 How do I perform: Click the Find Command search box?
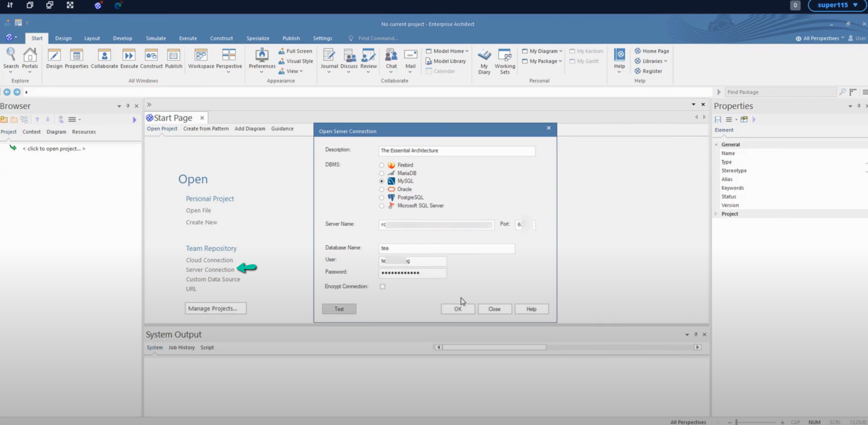[378, 38]
